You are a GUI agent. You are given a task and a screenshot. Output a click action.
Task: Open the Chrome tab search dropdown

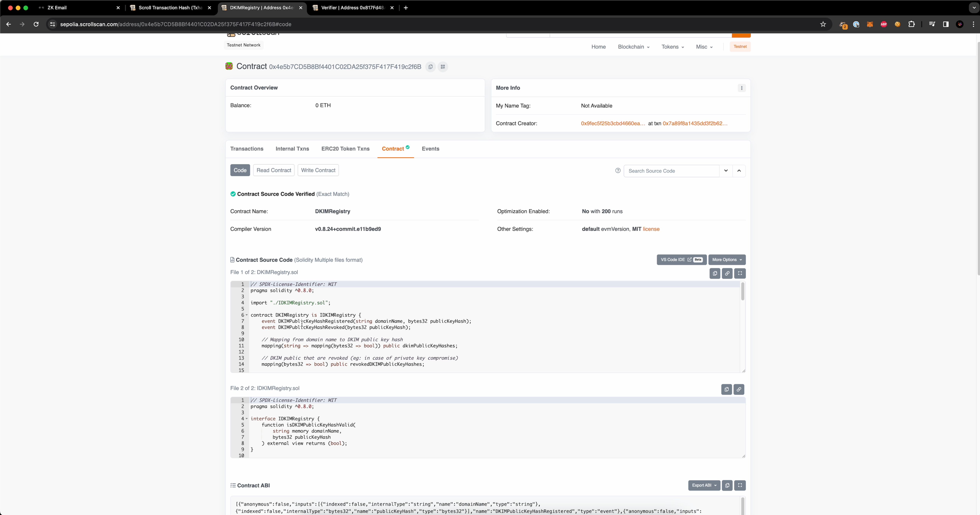[x=973, y=8]
